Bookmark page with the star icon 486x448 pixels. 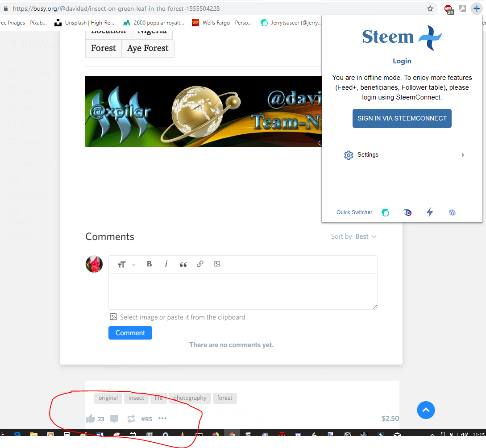[430, 8]
